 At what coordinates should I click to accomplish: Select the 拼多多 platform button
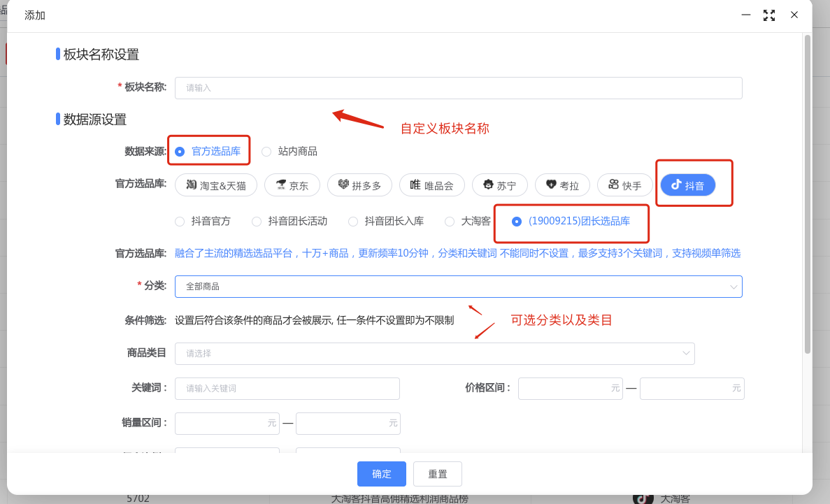tap(359, 185)
